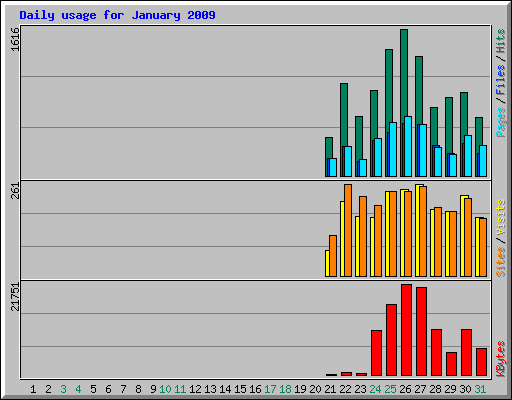
Task: Click the red KBytes bar for day 24
Action: [377, 353]
